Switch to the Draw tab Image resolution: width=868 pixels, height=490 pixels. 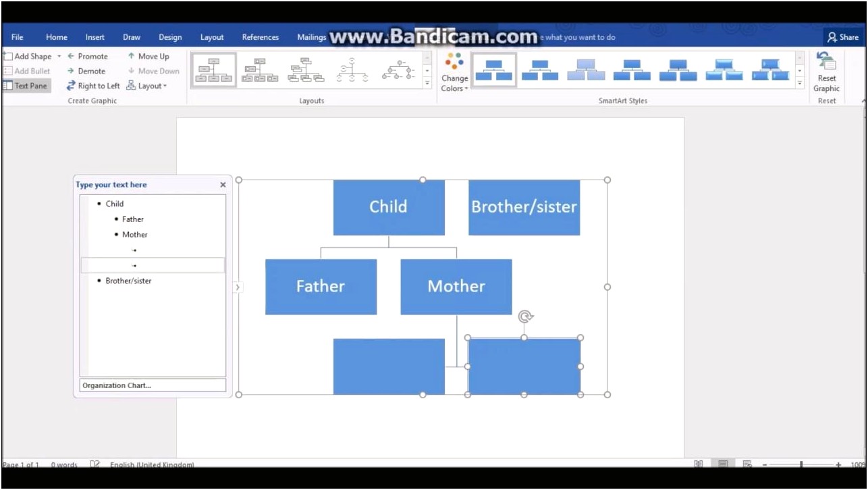(132, 37)
